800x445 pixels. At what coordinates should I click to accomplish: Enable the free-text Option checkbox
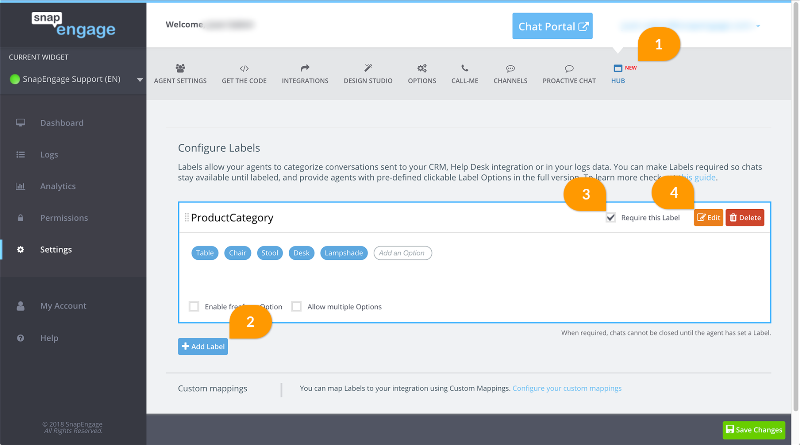click(x=194, y=306)
